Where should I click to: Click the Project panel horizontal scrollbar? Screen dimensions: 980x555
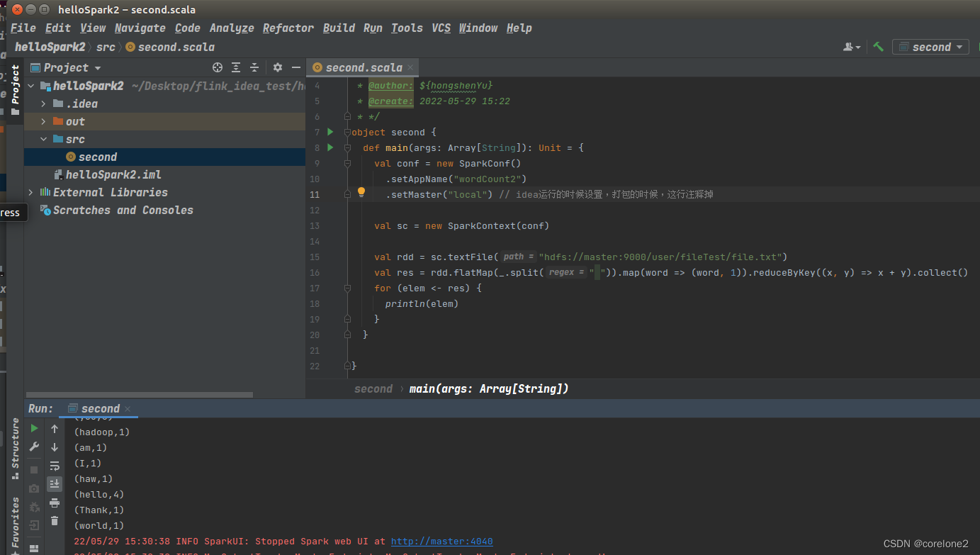[x=139, y=395]
